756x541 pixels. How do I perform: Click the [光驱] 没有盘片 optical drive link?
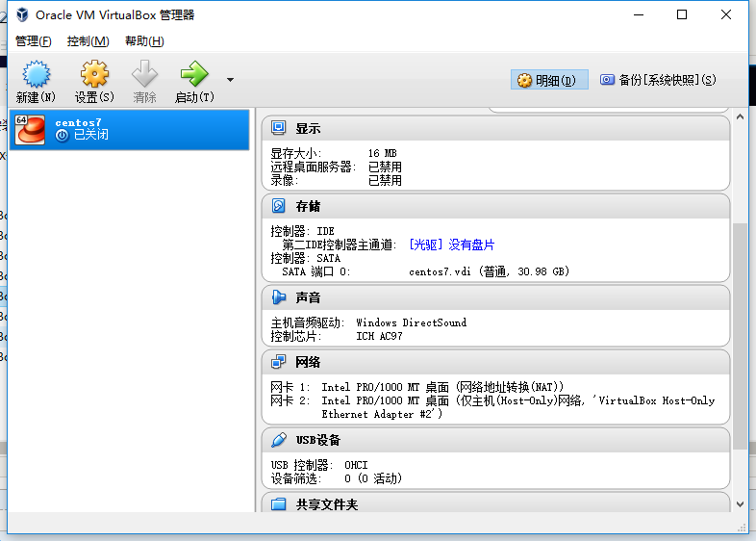pos(452,245)
